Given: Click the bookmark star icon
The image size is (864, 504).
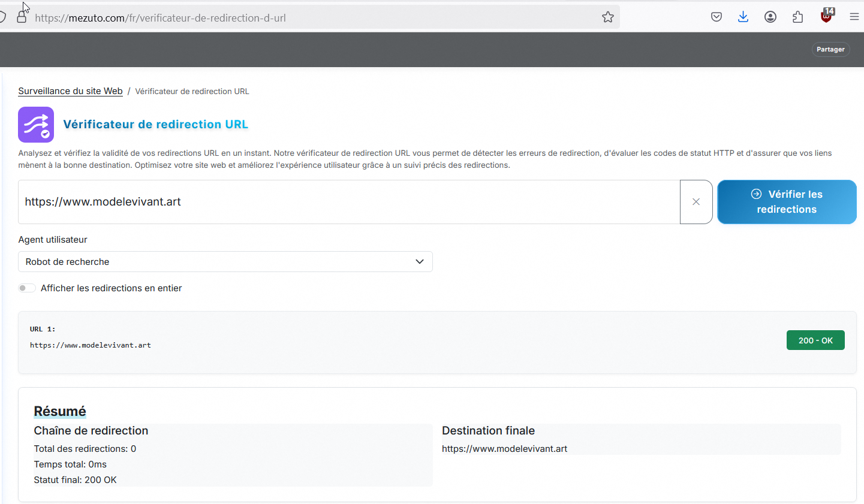Looking at the screenshot, I should tap(608, 17).
